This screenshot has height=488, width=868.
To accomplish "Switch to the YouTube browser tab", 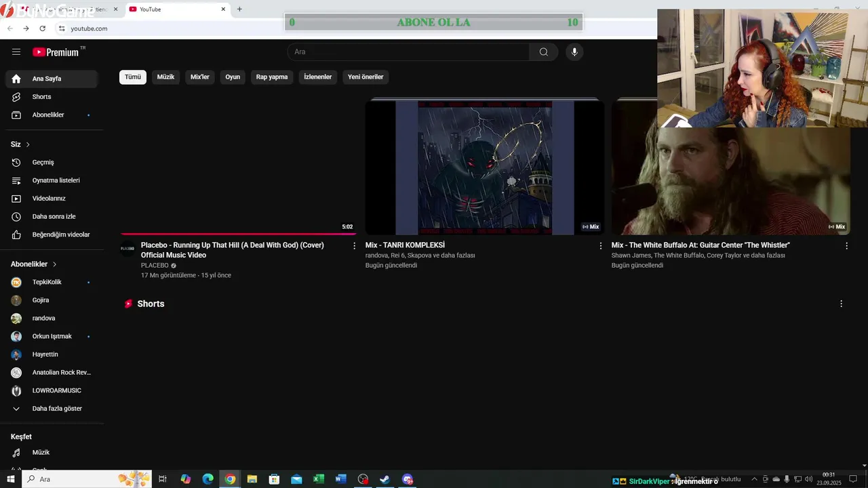I will pyautogui.click(x=176, y=9).
